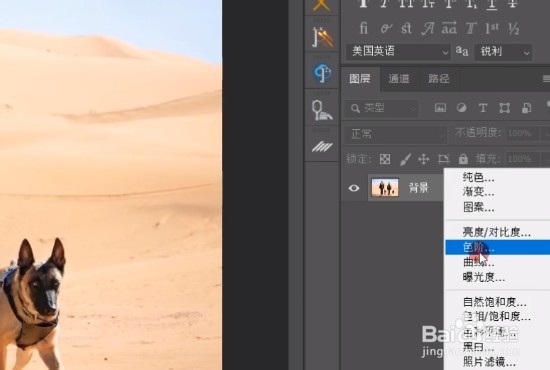Click the aa anti-aliasing icon
550x370 pixels.
click(x=462, y=51)
